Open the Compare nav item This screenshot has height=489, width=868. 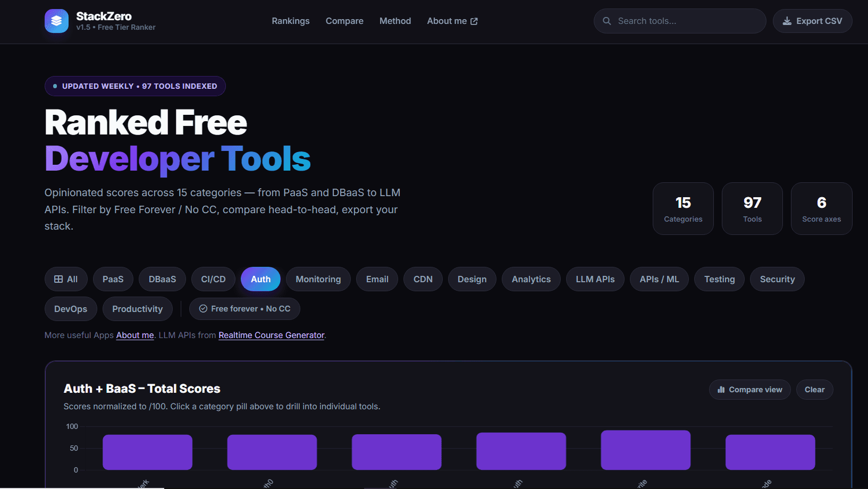tap(344, 21)
